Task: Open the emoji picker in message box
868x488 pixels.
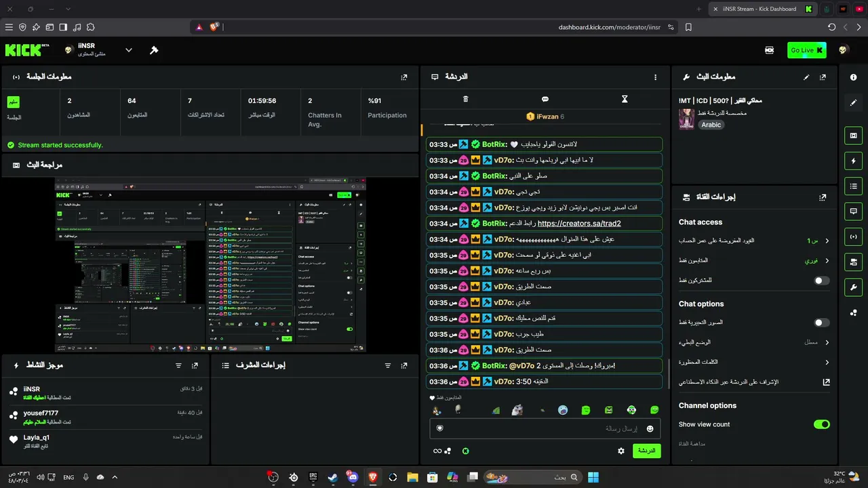Action: click(x=650, y=428)
